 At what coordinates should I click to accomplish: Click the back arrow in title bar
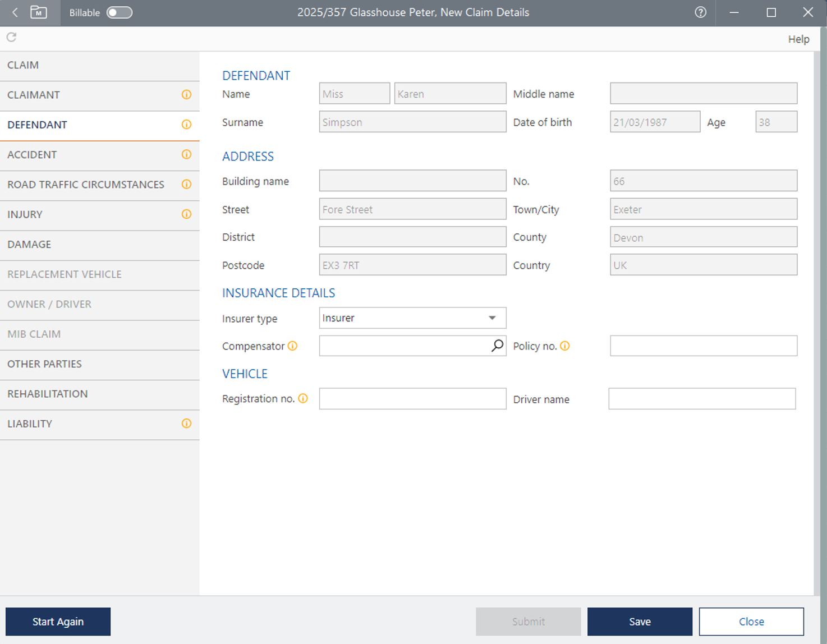pos(15,12)
